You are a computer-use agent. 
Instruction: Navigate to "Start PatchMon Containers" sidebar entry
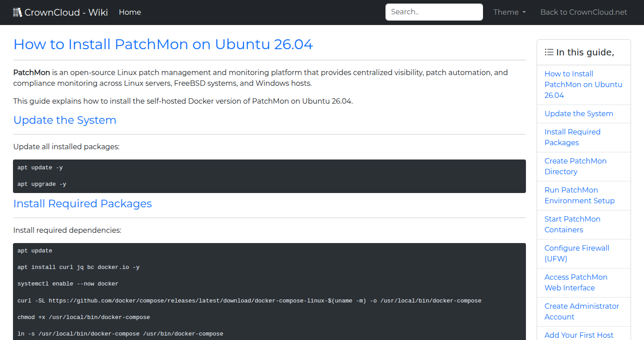pos(572,224)
